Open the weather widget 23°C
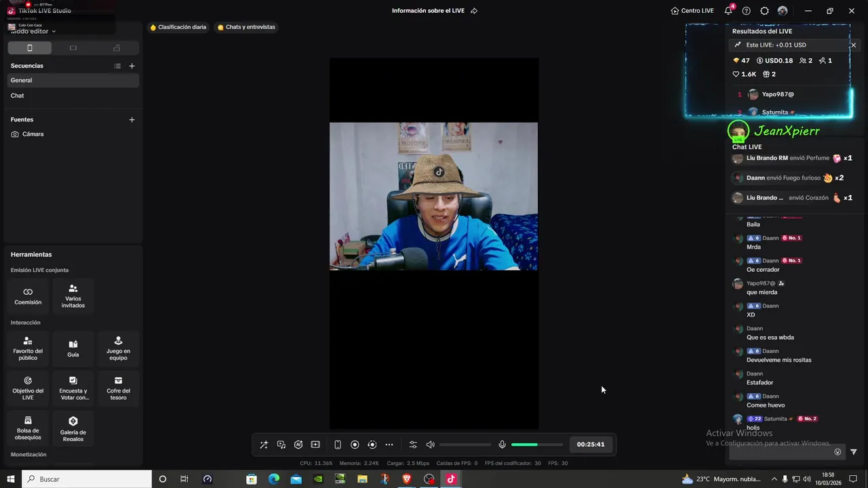Image resolution: width=868 pixels, height=488 pixels. tap(722, 479)
